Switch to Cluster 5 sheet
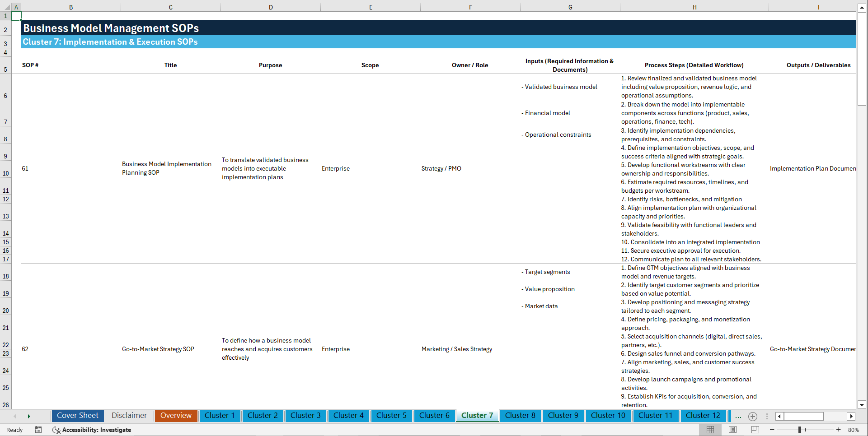The height and width of the screenshot is (436, 868). (x=391, y=416)
